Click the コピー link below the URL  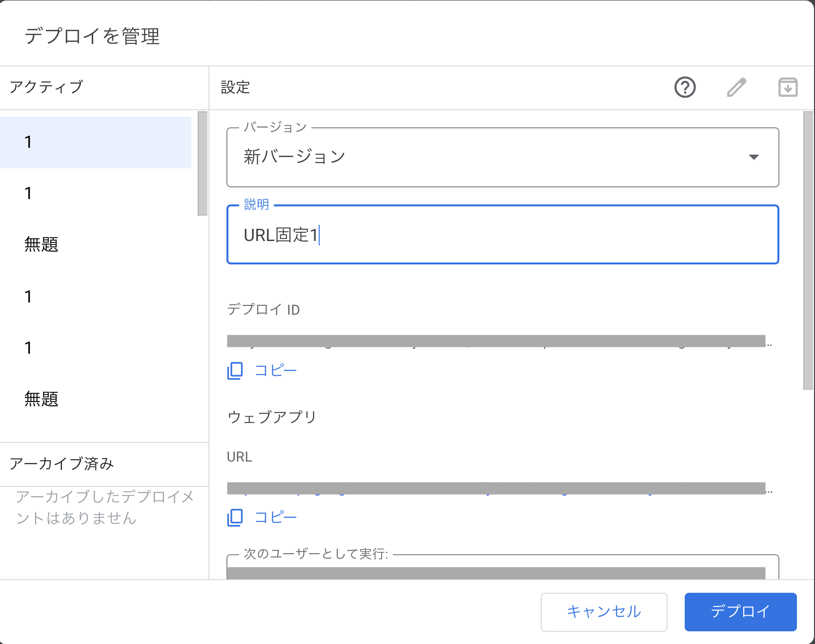tap(275, 517)
